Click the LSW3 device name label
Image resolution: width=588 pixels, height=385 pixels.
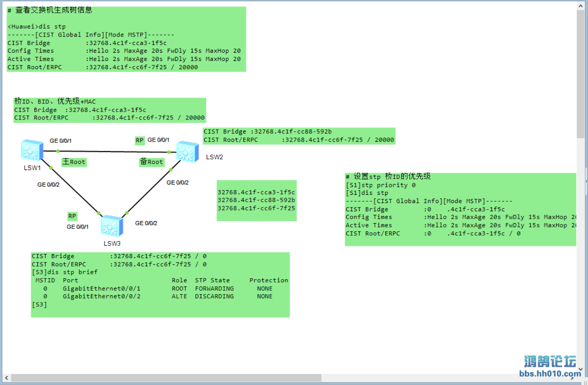[x=112, y=244]
